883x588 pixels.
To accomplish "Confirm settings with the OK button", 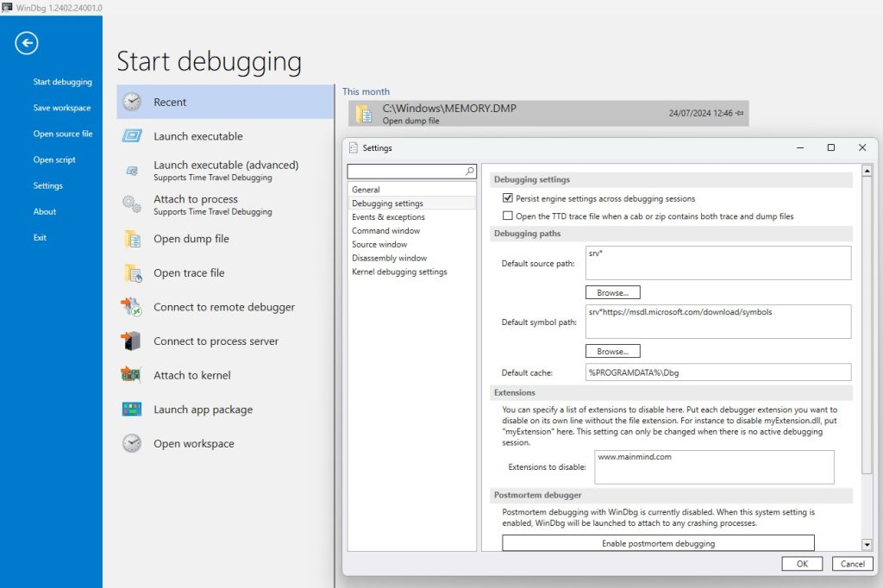I will pos(802,563).
